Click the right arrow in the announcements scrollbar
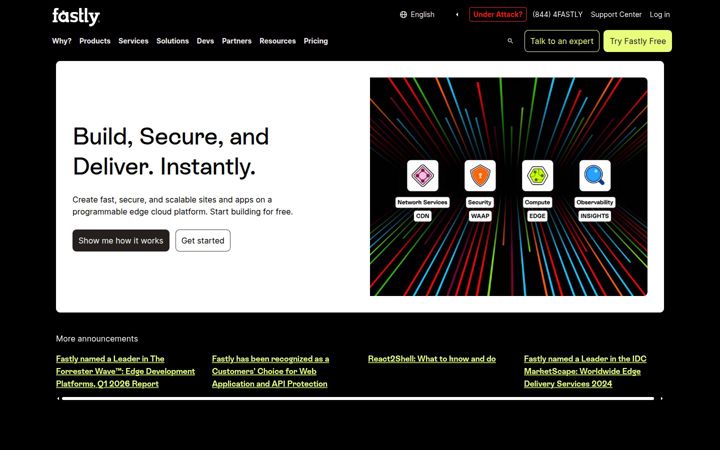 (661, 399)
